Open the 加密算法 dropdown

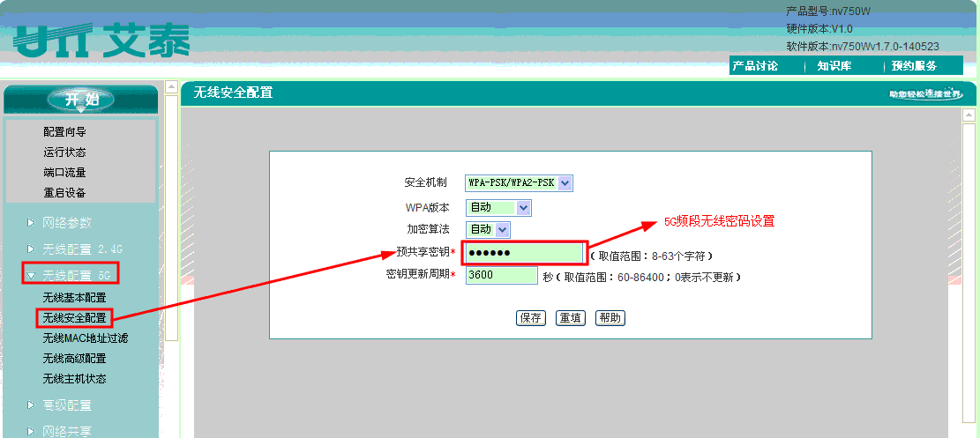point(488,229)
